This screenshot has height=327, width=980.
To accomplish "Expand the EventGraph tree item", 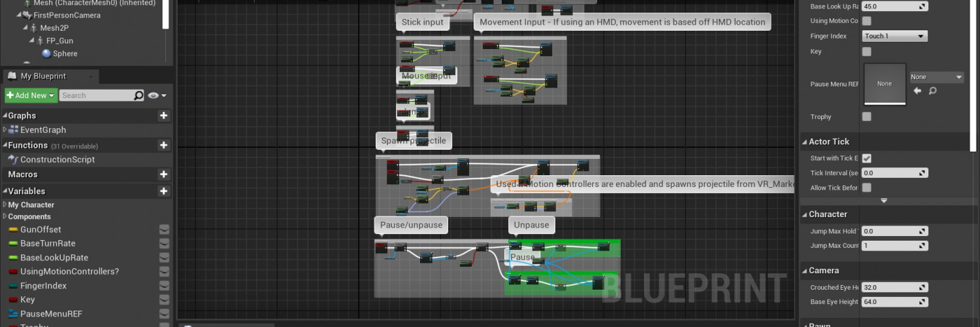I will 5,130.
